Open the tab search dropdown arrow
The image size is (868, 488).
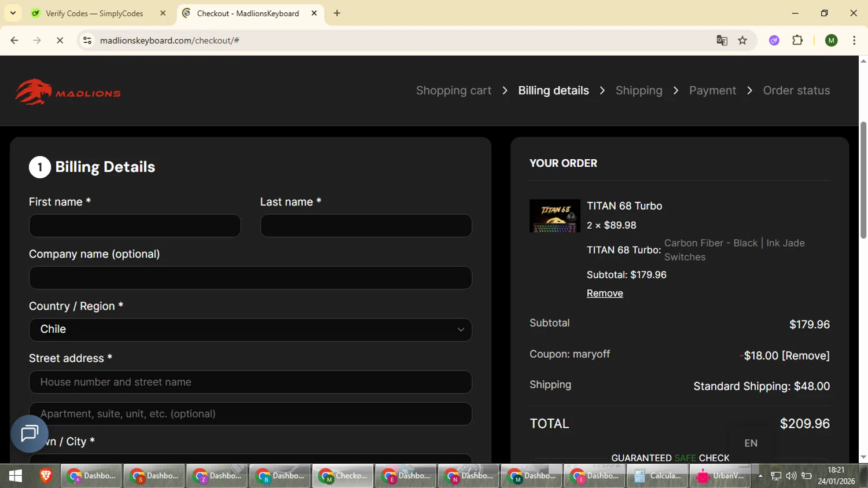point(13,13)
